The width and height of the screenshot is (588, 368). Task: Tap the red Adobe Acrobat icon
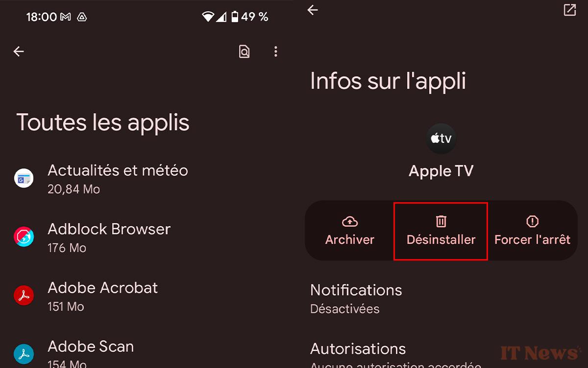[24, 296]
